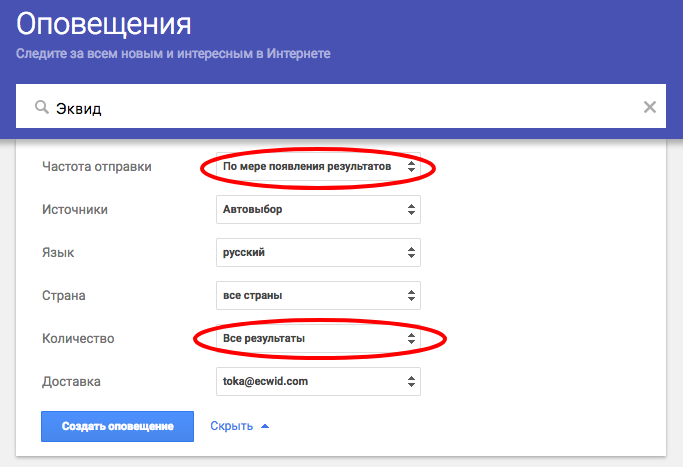
Task: Click the Скрыть link
Action: point(231,426)
